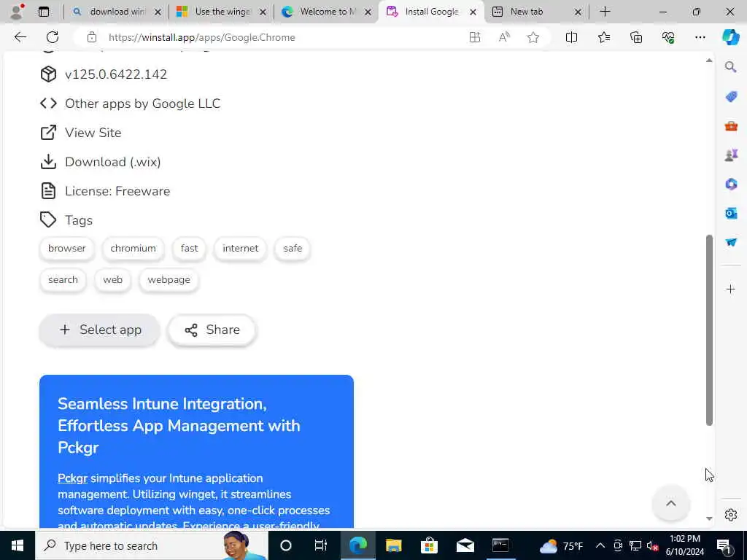Click the winstall.app address bar URL

[201, 37]
